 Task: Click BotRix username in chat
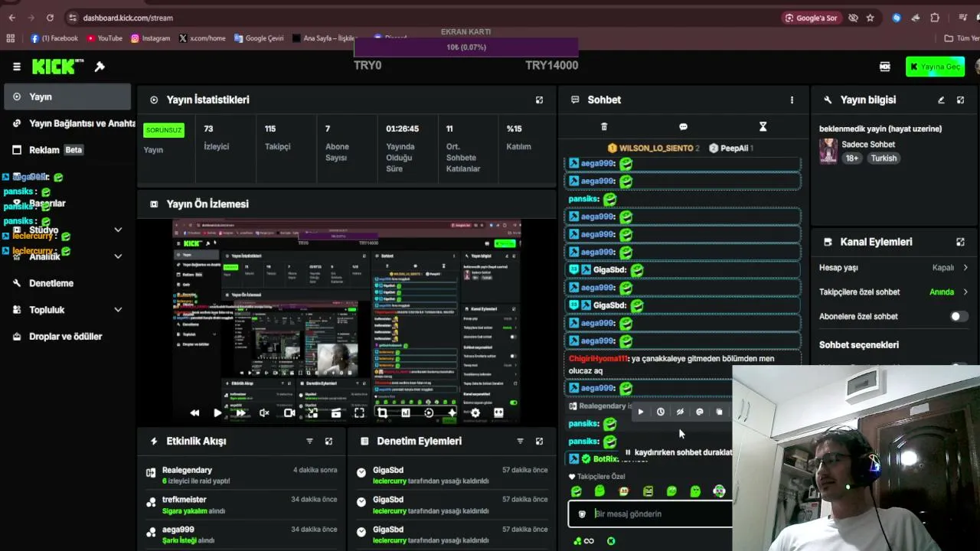pos(605,459)
